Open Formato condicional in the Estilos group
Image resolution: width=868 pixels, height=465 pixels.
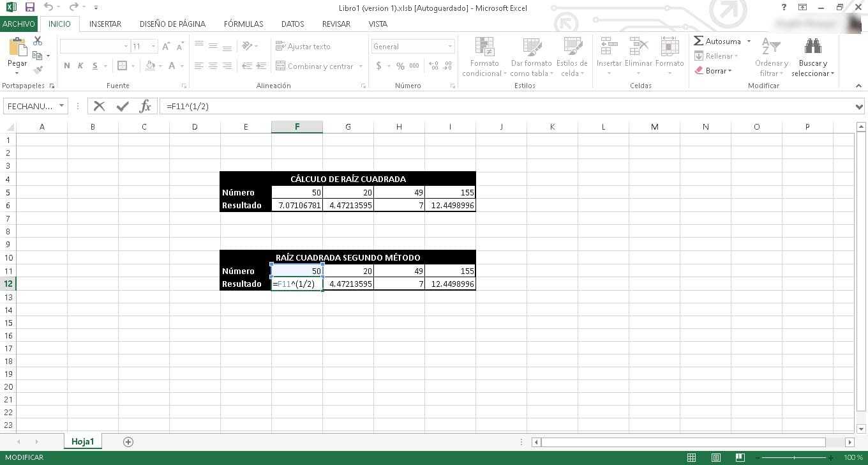point(484,57)
